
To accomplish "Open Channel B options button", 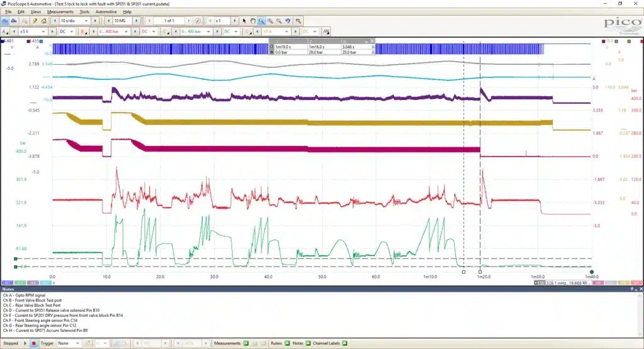I will [84, 31].
